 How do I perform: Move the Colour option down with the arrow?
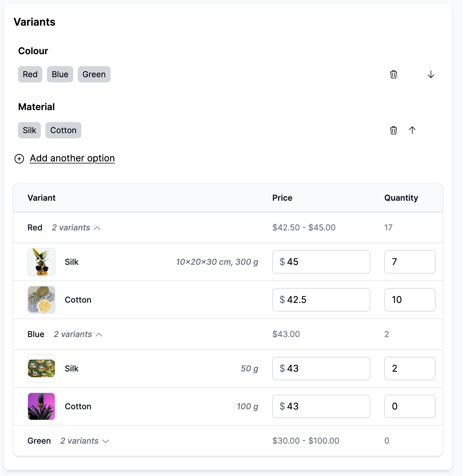pyautogui.click(x=431, y=75)
